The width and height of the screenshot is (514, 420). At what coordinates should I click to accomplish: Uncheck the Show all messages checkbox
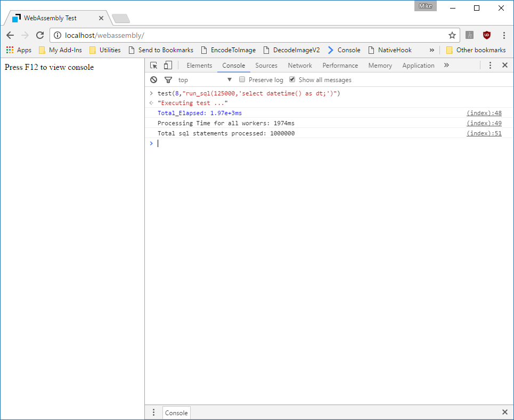coord(292,79)
